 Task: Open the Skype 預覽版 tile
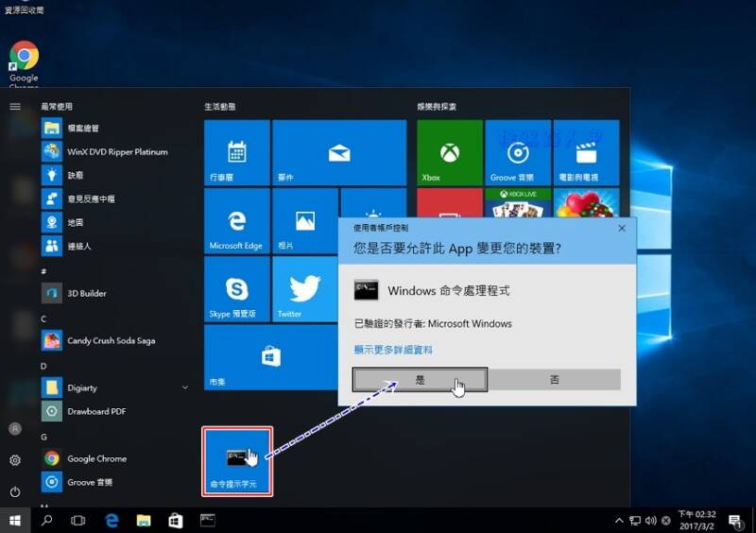click(x=237, y=289)
